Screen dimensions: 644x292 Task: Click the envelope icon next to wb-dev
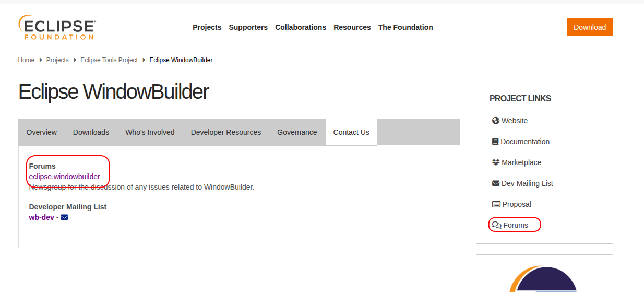(64, 217)
